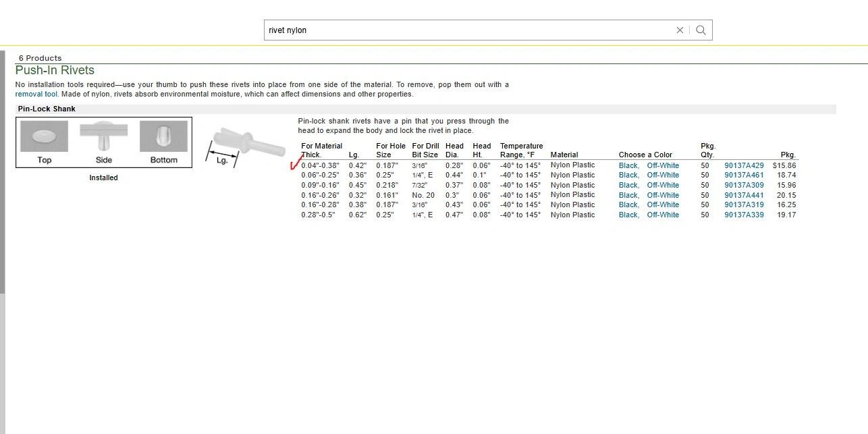
Task: Click the Bottom view rivet thumbnail
Action: click(163, 137)
